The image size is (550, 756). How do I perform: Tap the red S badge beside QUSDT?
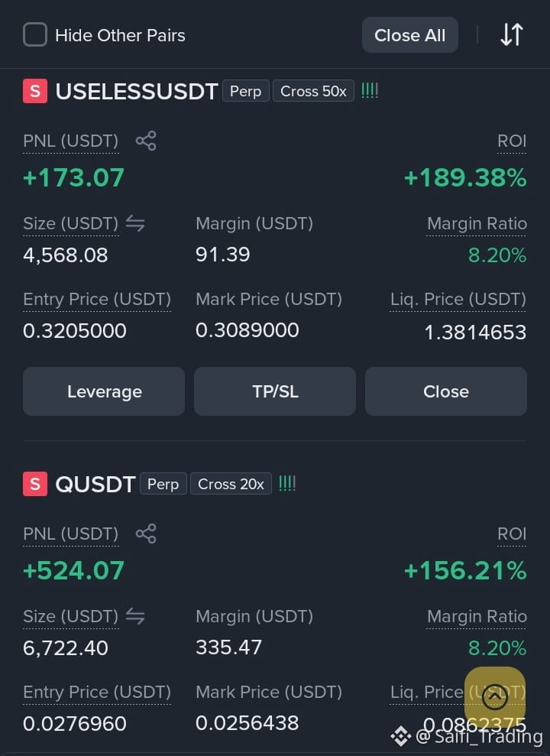click(x=35, y=484)
